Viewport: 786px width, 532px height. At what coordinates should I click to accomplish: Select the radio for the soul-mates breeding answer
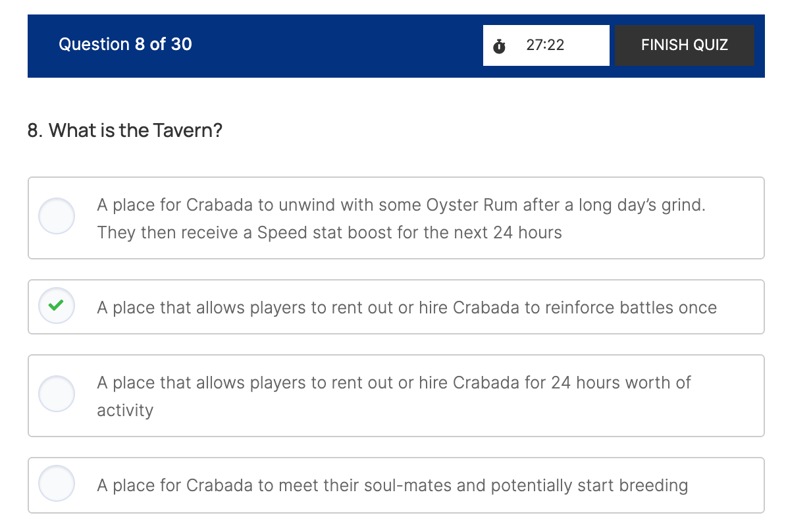57,484
